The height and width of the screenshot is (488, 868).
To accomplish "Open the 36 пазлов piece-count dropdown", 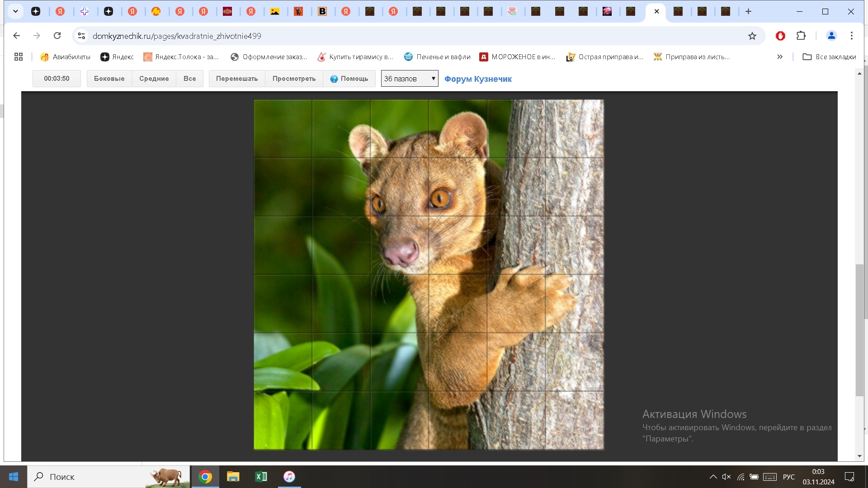I will (410, 79).
